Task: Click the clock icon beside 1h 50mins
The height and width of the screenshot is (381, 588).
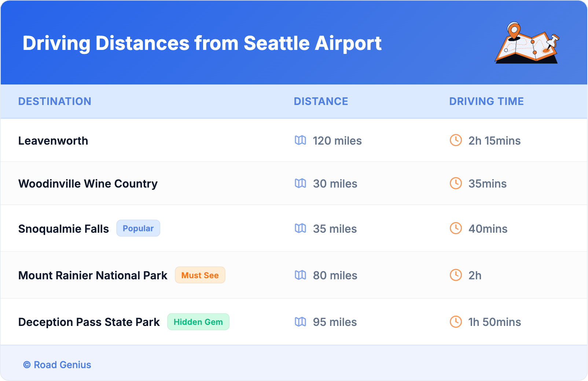Action: (x=456, y=322)
